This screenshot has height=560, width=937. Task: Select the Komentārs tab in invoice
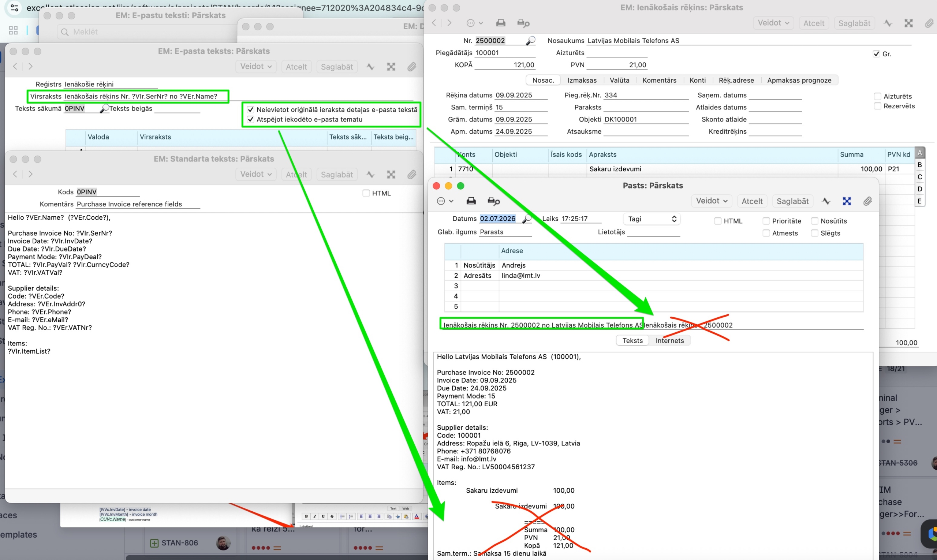click(x=659, y=80)
